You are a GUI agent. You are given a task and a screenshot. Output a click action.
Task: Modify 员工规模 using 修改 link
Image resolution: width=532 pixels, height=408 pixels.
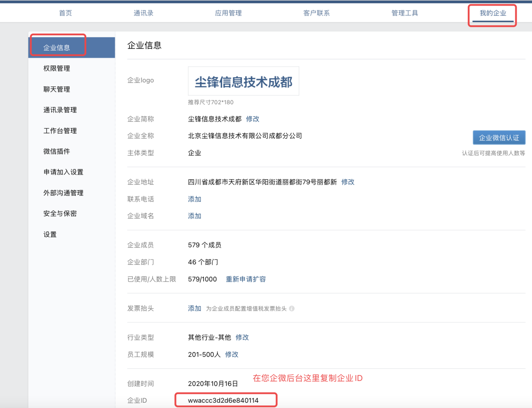(x=232, y=355)
